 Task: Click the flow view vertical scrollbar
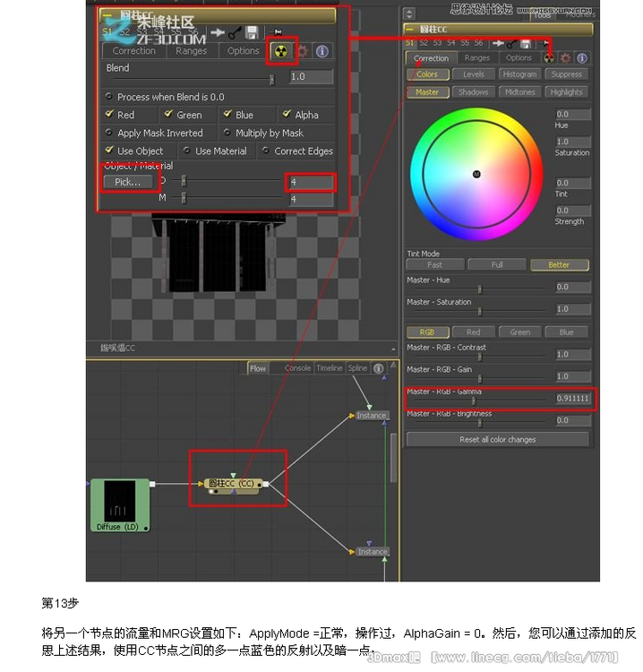point(394,457)
